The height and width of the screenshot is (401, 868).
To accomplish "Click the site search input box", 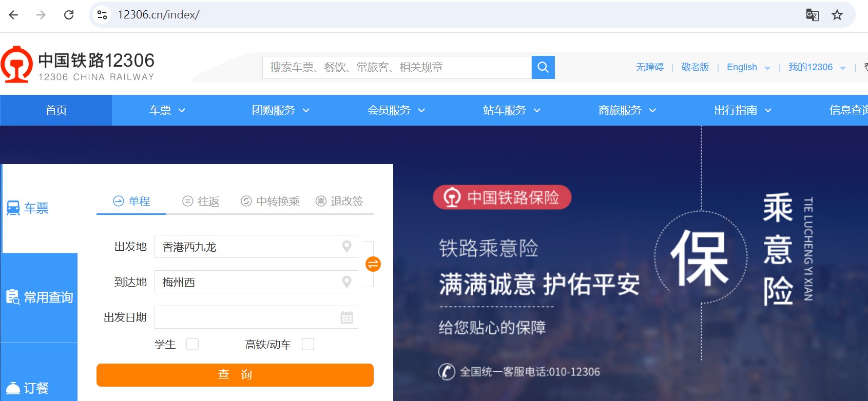I will click(x=397, y=67).
